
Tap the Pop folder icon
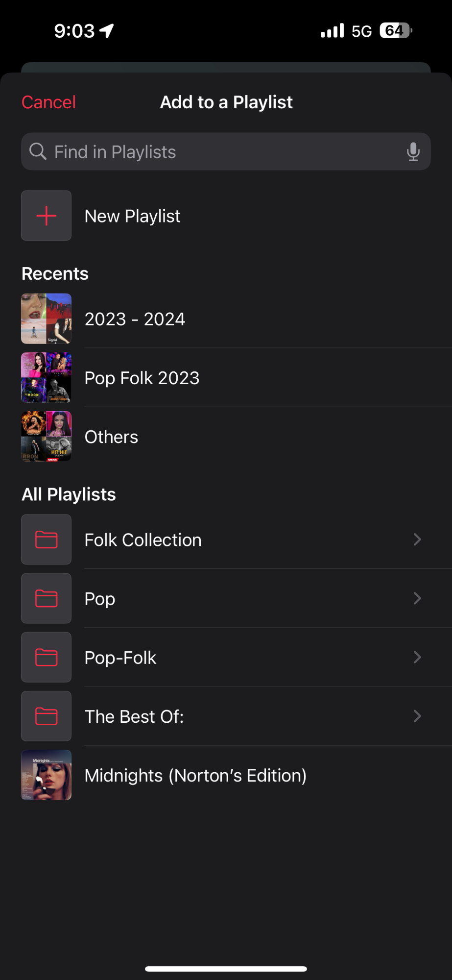click(47, 598)
